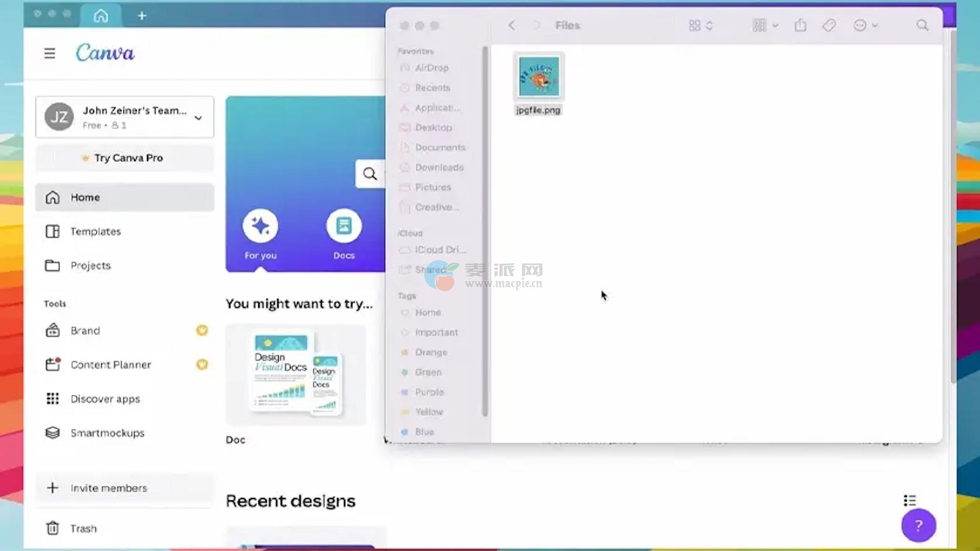Select the Orange tag in Finder
The width and height of the screenshot is (980, 551).
431,353
